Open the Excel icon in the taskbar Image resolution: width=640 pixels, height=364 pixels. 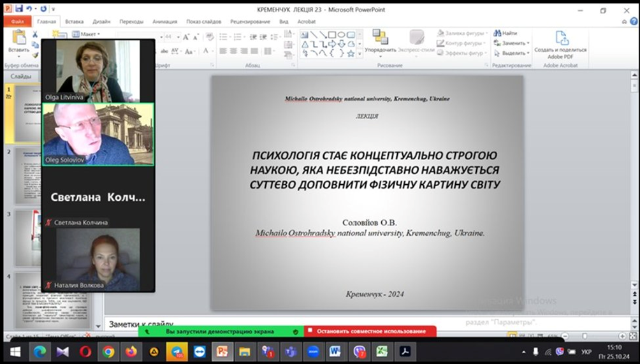[382, 351]
